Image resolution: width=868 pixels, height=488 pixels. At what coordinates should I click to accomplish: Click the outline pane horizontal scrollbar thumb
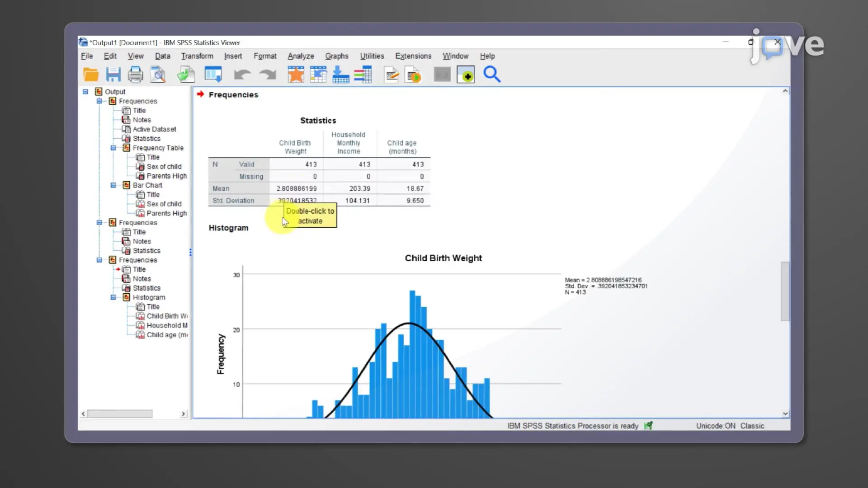tap(120, 413)
